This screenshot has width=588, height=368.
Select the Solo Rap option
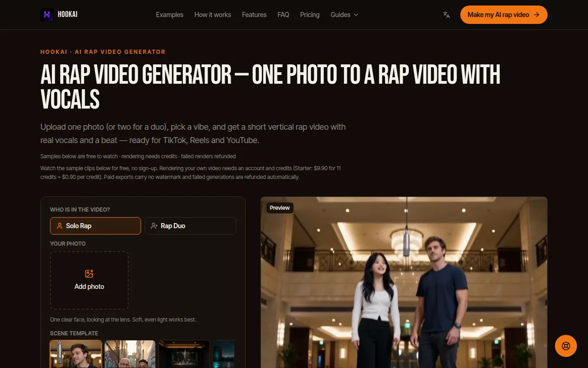(x=96, y=226)
